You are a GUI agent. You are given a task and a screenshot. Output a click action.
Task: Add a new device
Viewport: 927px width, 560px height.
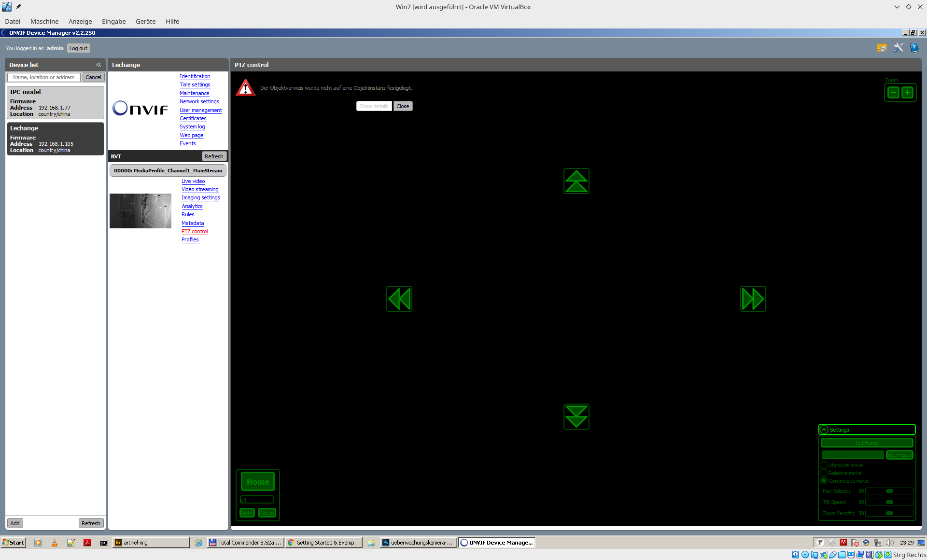[15, 523]
